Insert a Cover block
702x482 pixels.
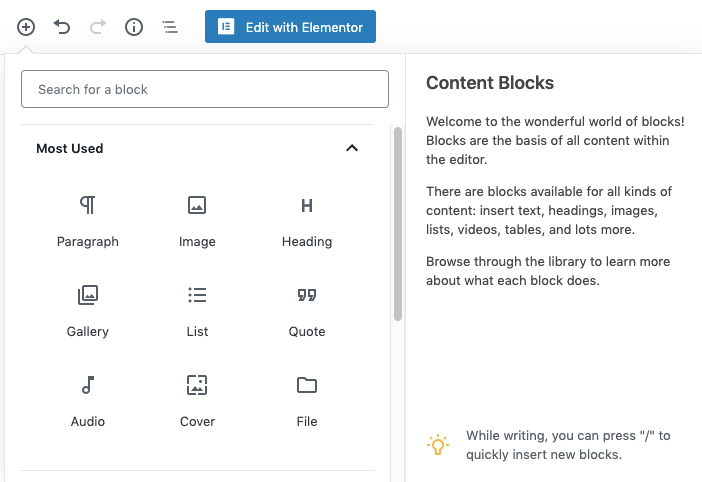tap(197, 401)
